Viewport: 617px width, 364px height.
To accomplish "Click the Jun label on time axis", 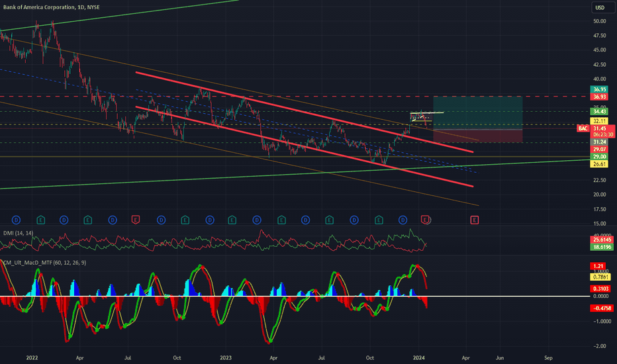I will click(500, 357).
